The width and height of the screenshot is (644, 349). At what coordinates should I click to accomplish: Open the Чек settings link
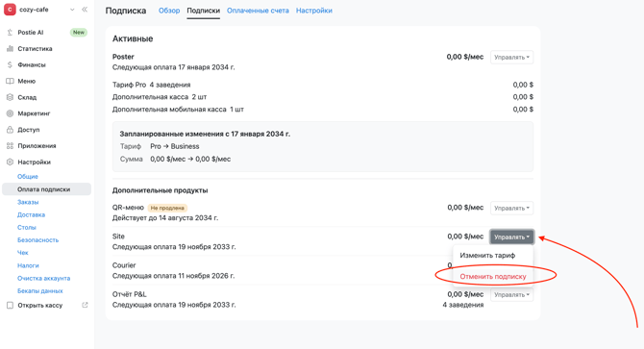point(23,253)
